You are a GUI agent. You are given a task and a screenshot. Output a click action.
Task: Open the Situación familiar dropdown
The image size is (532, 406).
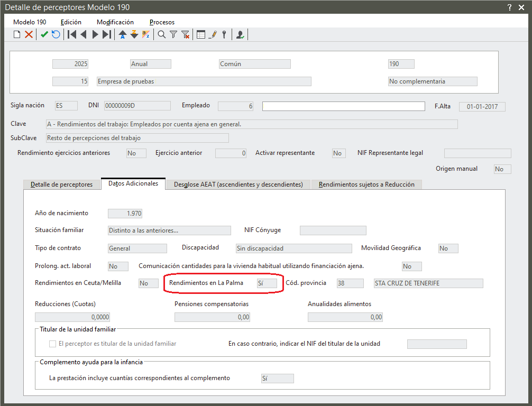click(169, 230)
